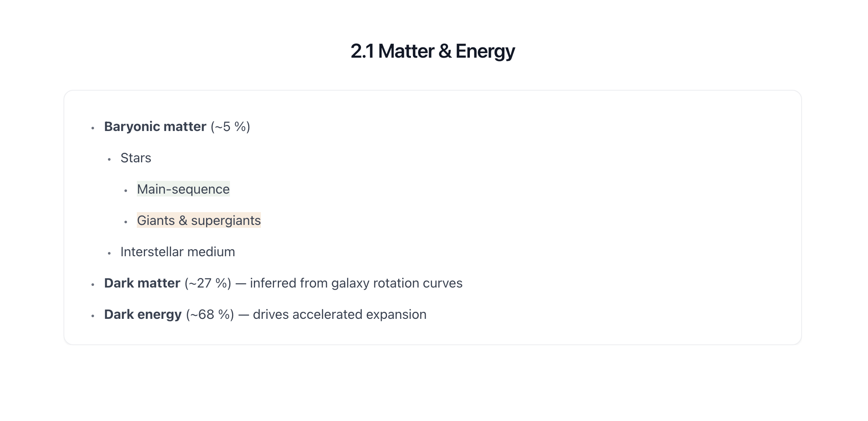Click the bold 'Dark energy' text

coord(143,314)
